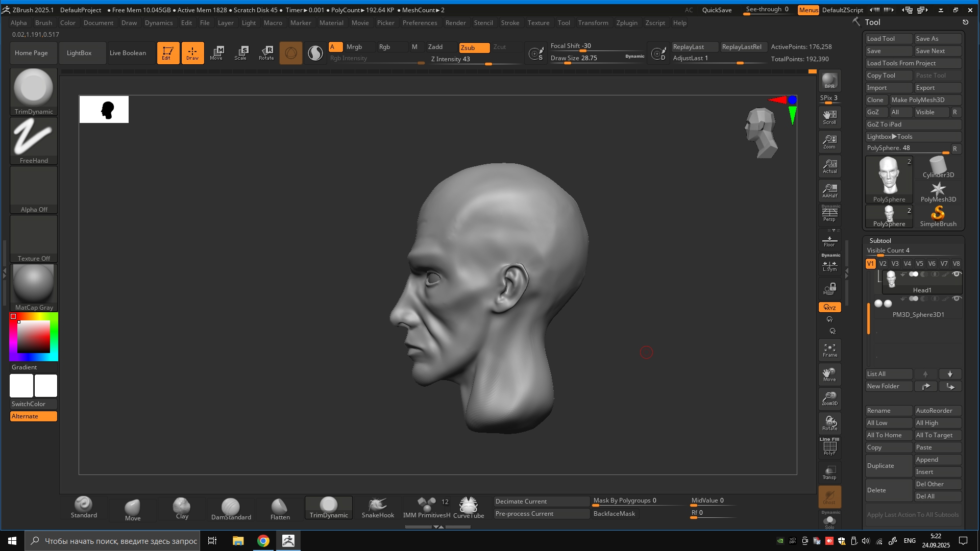980x551 pixels.
Task: Select the DamStandard brush icon
Action: tap(231, 508)
